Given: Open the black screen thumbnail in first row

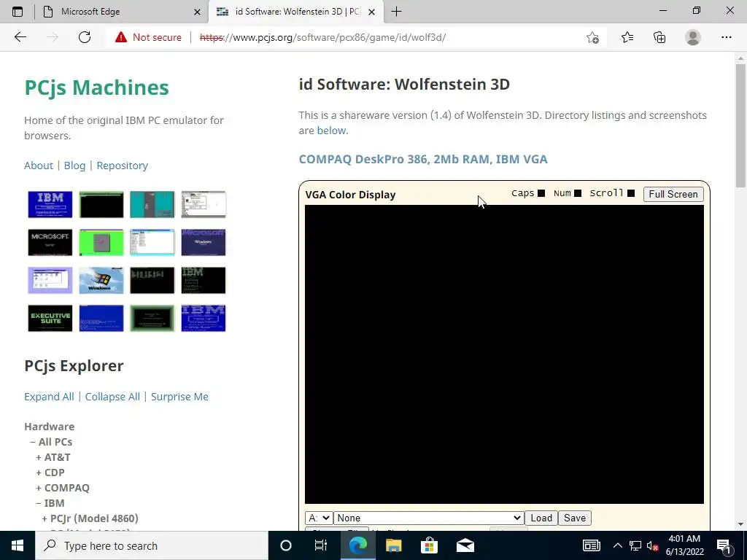Looking at the screenshot, I should pyautogui.click(x=101, y=204).
